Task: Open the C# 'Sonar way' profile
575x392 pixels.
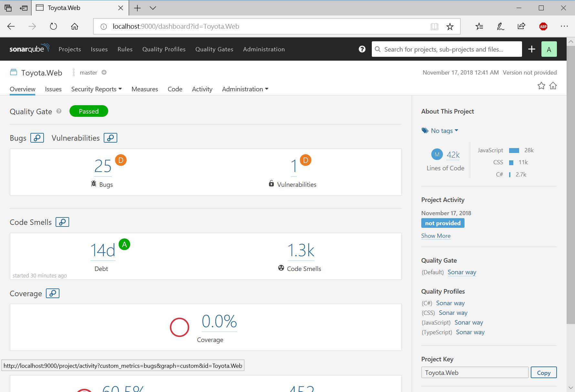Action: click(450, 303)
